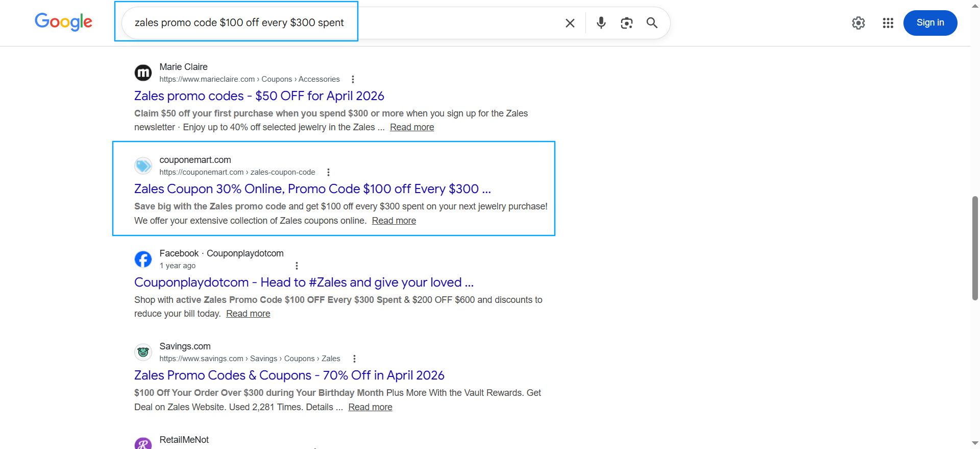
Task: Click the Marie Claire site favicon
Action: click(x=143, y=73)
